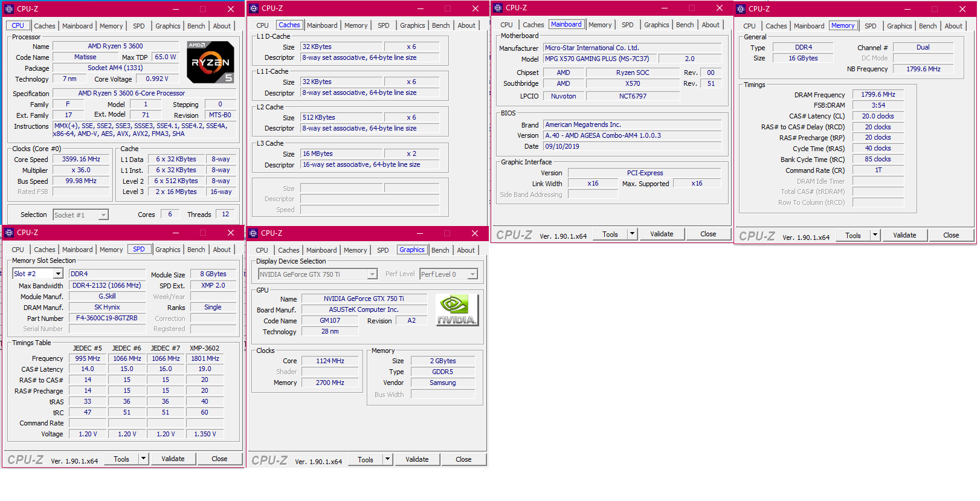Select the Bench tab in the Memory window
The width and height of the screenshot is (980, 501).
[928, 26]
